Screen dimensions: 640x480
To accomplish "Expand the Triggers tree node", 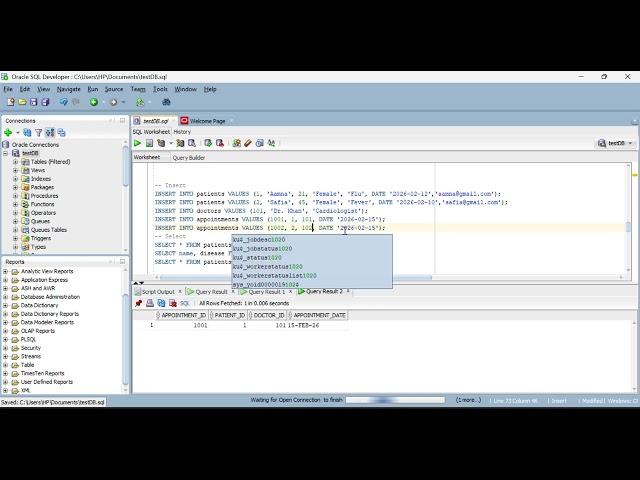I will [x=15, y=238].
